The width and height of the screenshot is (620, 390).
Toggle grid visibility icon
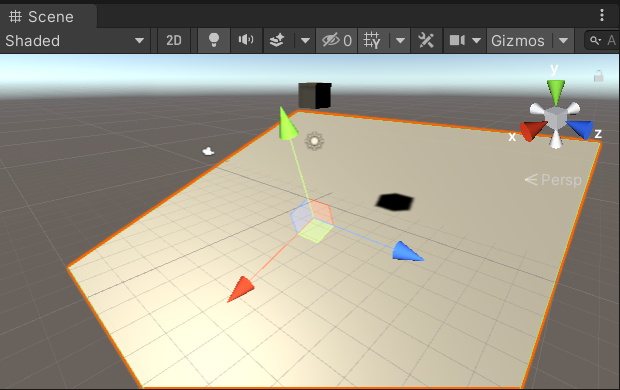(372, 41)
